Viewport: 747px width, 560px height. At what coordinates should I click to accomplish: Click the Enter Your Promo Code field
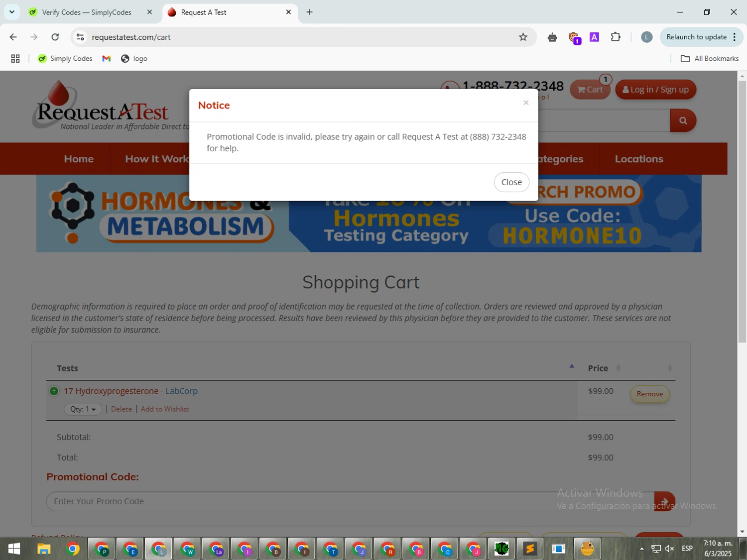coord(350,501)
